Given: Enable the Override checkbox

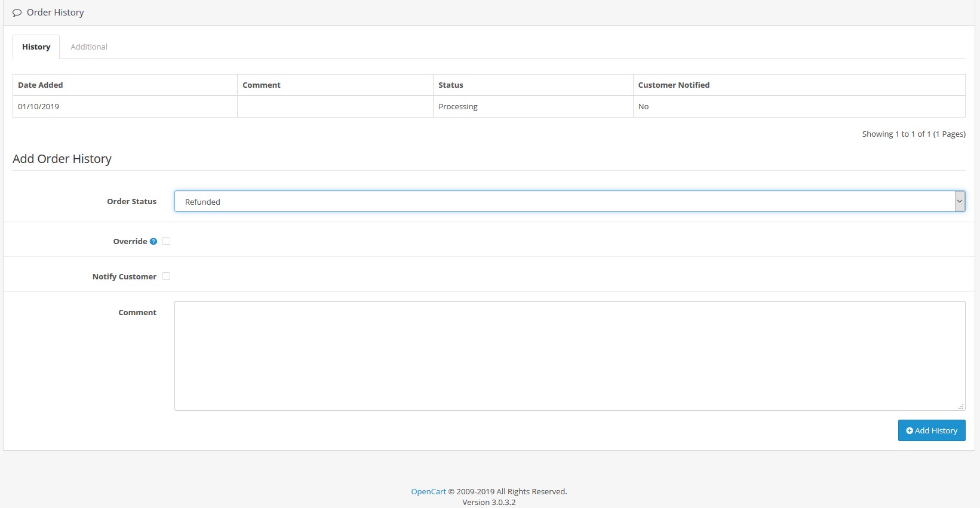Looking at the screenshot, I should [x=167, y=241].
